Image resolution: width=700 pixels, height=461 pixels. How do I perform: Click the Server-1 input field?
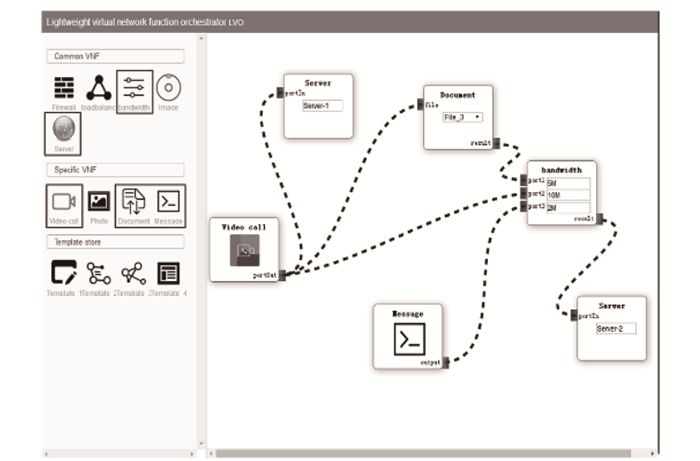322,105
